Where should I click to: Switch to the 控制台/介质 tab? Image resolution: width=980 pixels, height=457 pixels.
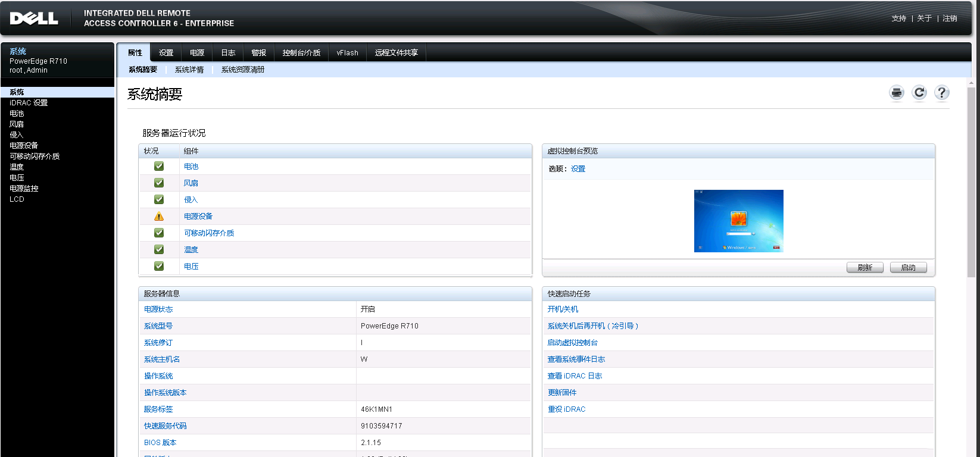click(x=301, y=53)
